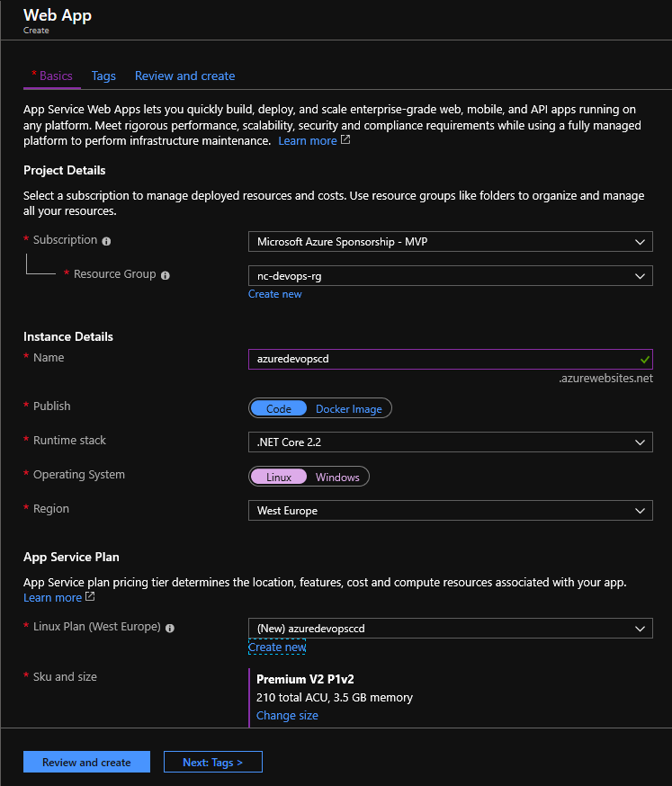This screenshot has height=786, width=672.
Task: Focus the Name input field
Action: click(x=451, y=360)
